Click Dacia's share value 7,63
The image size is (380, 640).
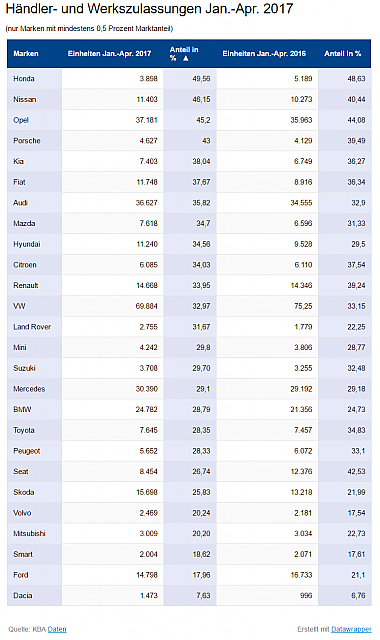[x=203, y=596]
